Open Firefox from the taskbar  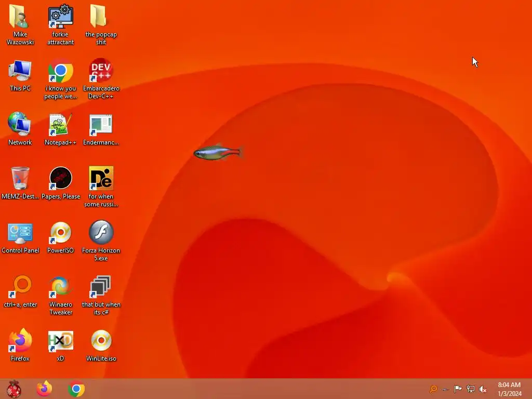45,389
